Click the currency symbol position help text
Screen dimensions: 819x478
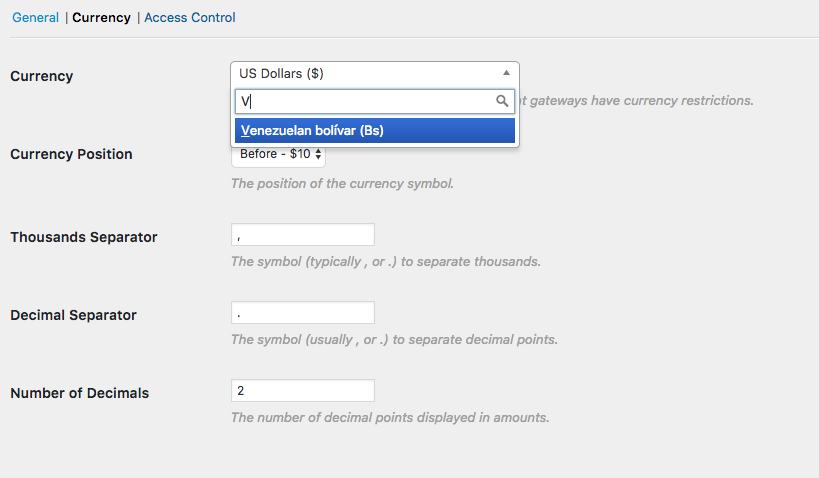point(342,183)
